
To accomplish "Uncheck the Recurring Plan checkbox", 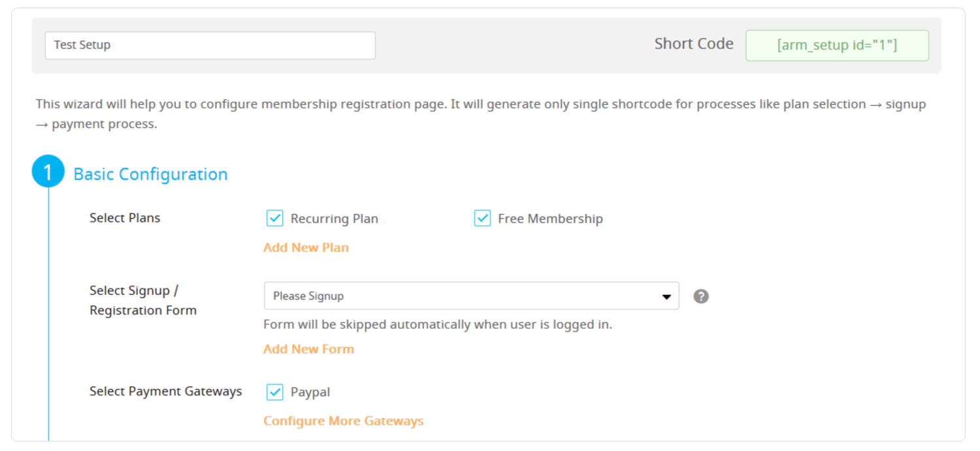I will 275,218.
